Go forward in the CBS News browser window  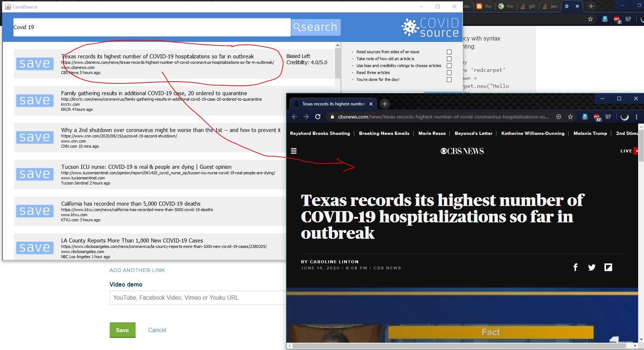click(306, 117)
